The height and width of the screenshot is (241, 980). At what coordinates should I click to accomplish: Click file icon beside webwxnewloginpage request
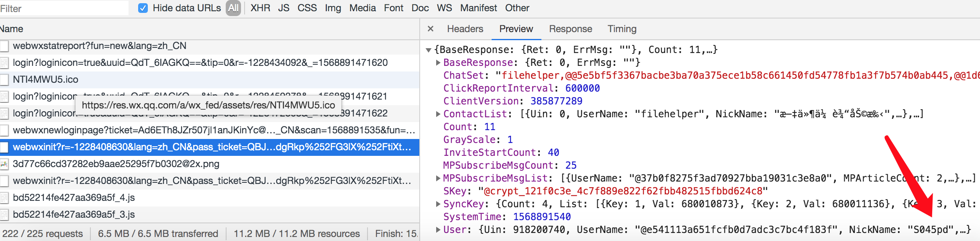4,130
